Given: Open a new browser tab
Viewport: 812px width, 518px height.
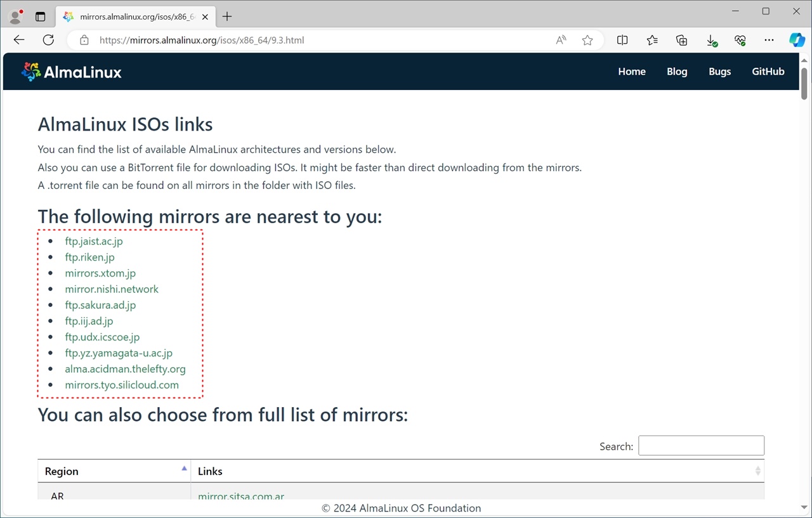Looking at the screenshot, I should point(227,16).
